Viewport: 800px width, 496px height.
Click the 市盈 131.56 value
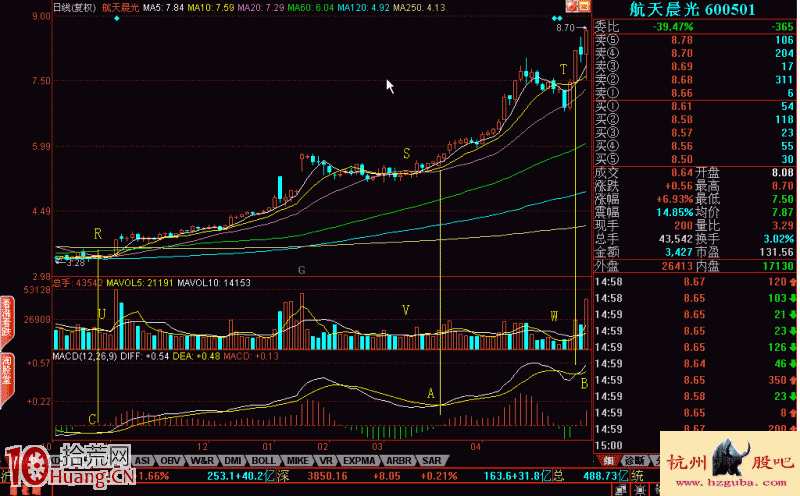pos(776,252)
